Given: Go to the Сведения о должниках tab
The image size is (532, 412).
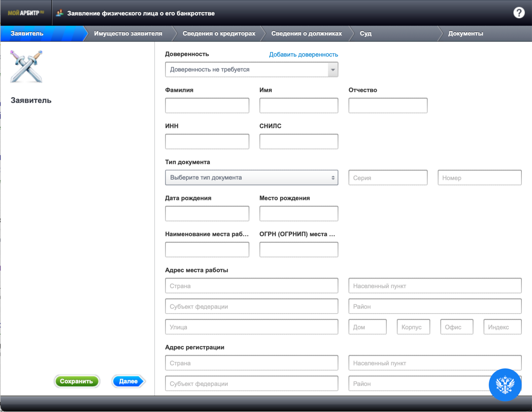Looking at the screenshot, I should 306,34.
